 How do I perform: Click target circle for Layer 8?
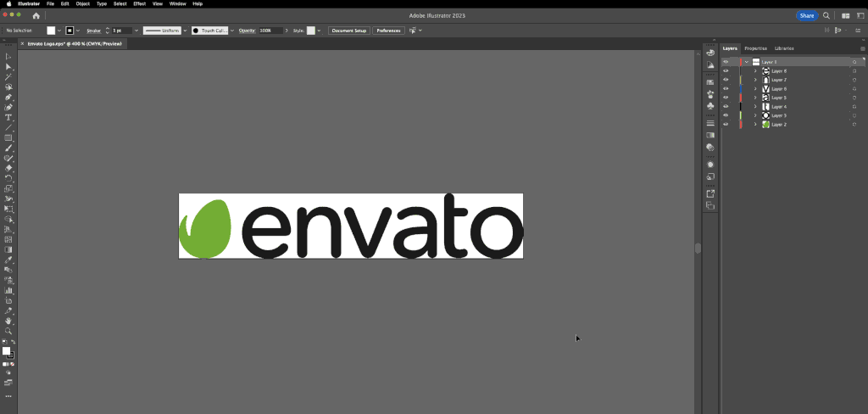tap(854, 71)
